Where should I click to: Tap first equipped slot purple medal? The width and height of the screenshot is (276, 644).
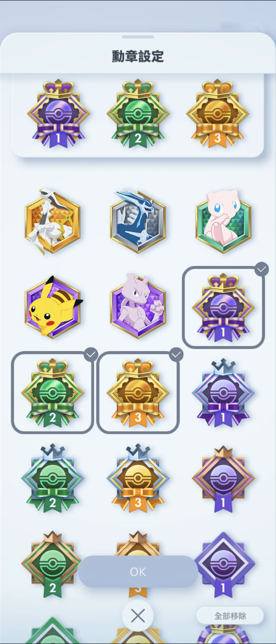click(x=58, y=114)
